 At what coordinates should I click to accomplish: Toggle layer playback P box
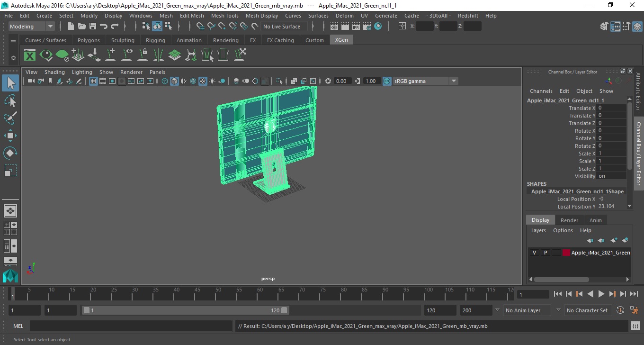pos(546,253)
